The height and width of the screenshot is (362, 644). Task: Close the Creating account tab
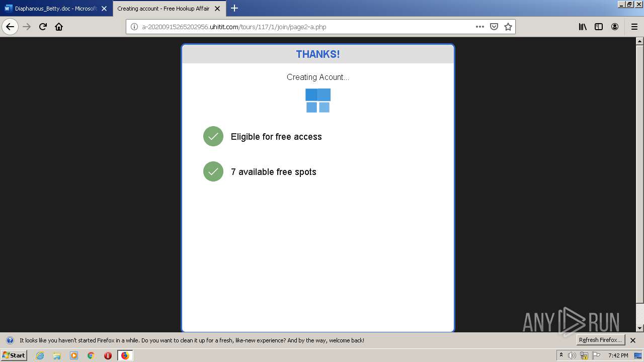pos(217,9)
